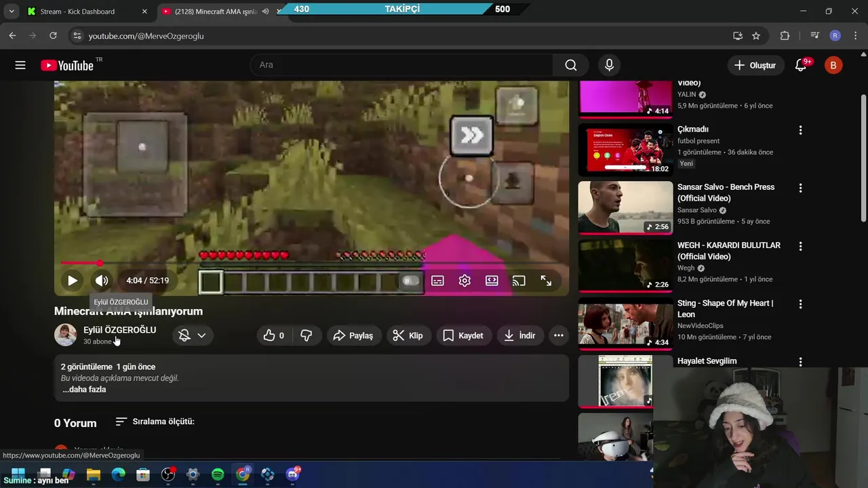868x488 pixels.
Task: Enter fullscreen mode in player
Action: pos(546,281)
